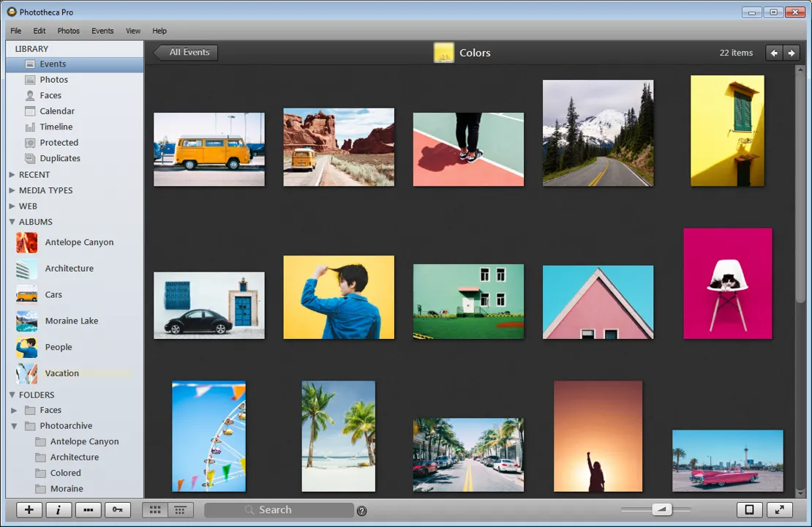Open the info (i) panel button
The height and width of the screenshot is (527, 812).
coord(58,510)
